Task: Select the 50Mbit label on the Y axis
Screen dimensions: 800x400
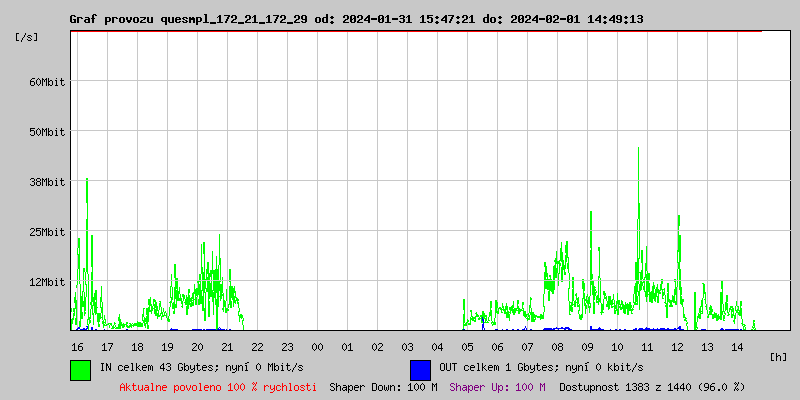Action: pyautogui.click(x=47, y=132)
